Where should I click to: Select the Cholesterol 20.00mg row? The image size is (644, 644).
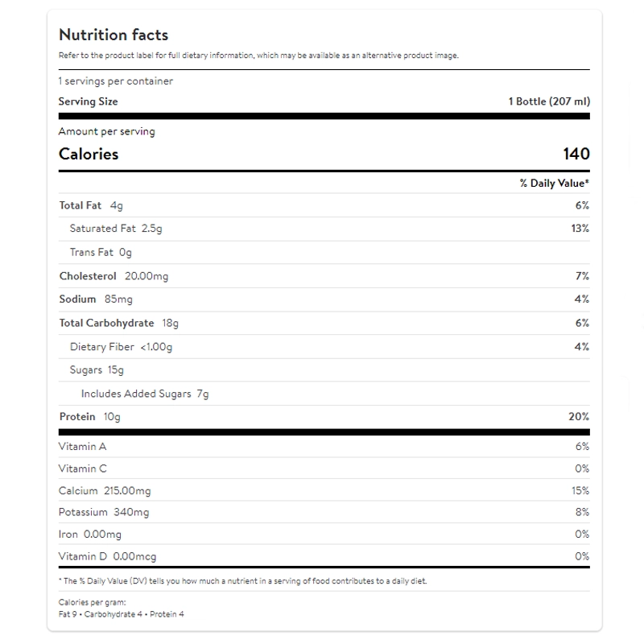[x=114, y=276]
